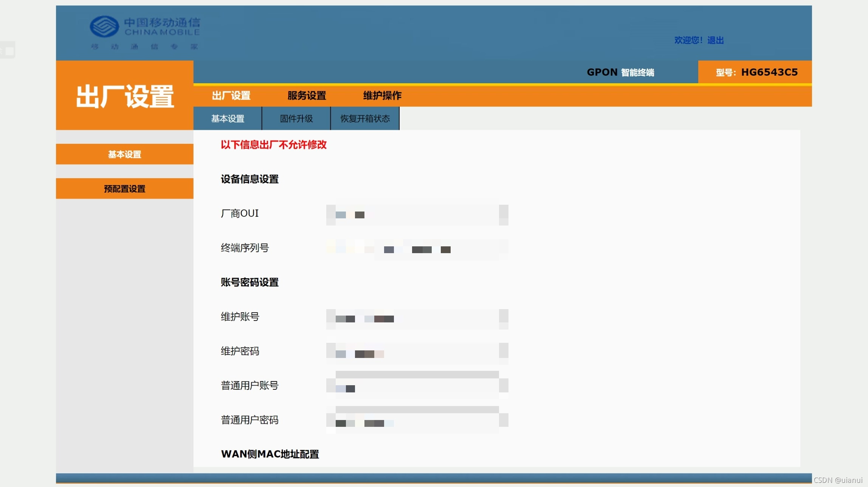Select the 出厂设置 top menu item
Image resolution: width=868 pixels, height=487 pixels.
click(231, 96)
